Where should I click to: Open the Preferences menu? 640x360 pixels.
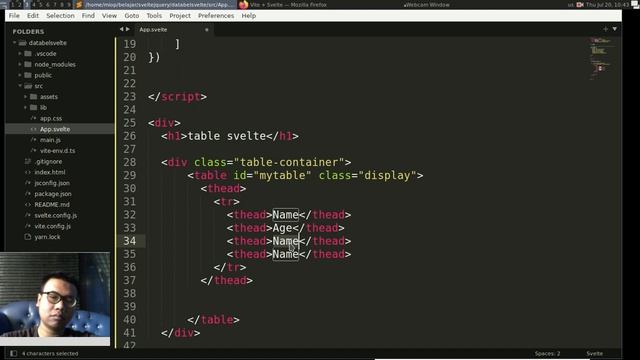(216, 16)
